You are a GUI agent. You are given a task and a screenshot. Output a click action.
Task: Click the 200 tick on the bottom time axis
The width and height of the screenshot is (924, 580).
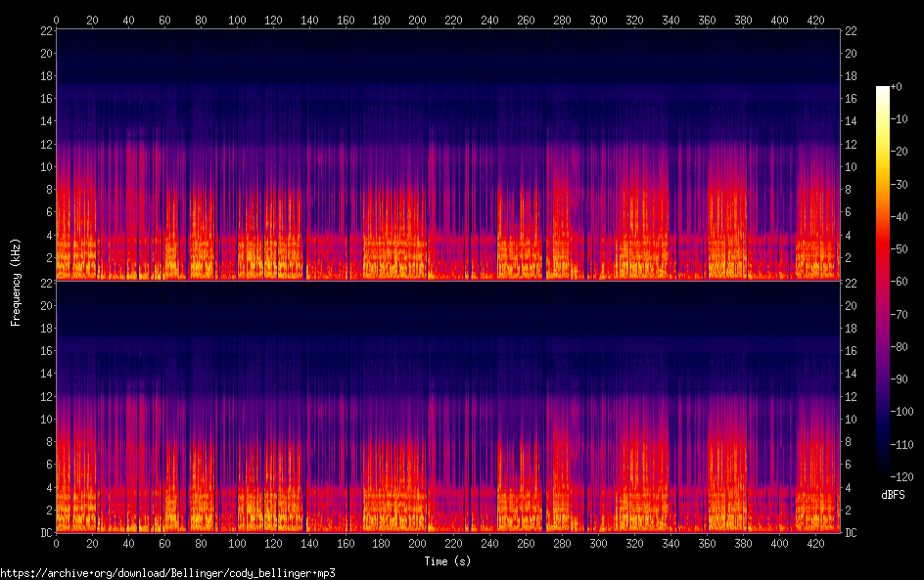(418, 541)
